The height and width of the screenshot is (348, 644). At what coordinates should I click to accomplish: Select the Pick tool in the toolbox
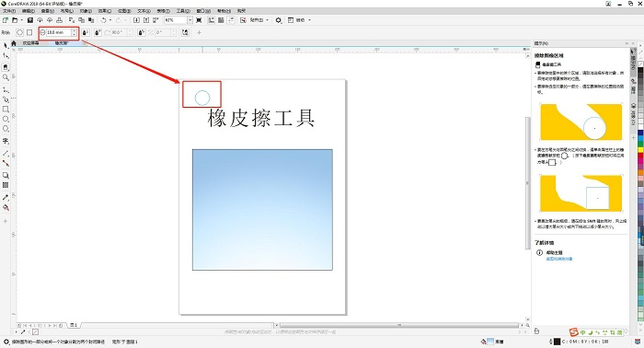(6, 46)
